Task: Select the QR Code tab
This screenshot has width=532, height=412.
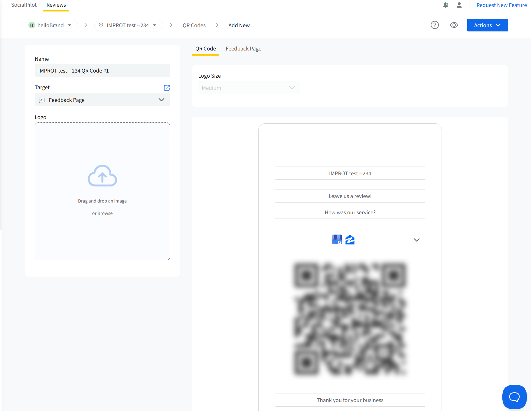Action: (x=206, y=49)
